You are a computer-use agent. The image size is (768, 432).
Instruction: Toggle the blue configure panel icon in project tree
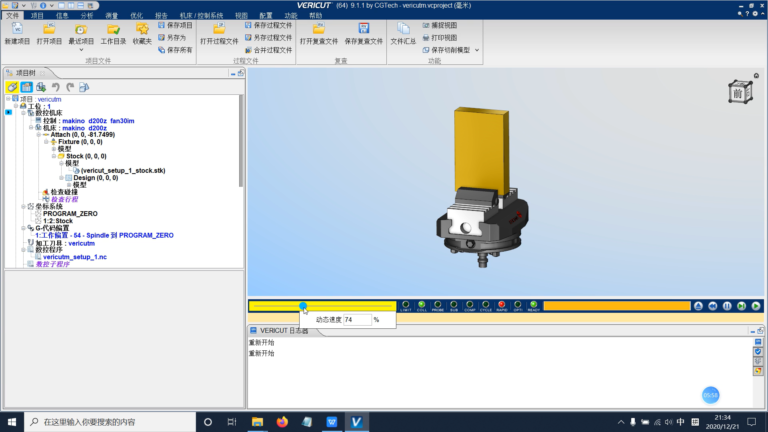point(26,87)
